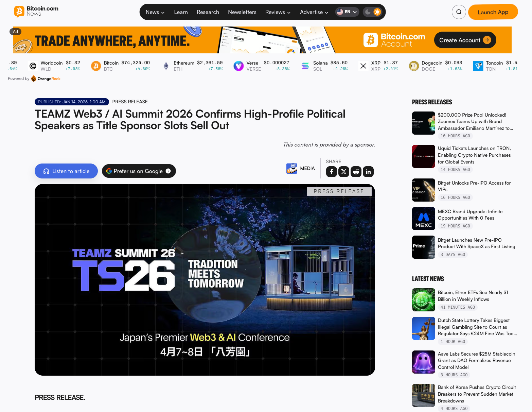The width and height of the screenshot is (532, 412).
Task: Open the Newsletters nav item
Action: click(242, 12)
